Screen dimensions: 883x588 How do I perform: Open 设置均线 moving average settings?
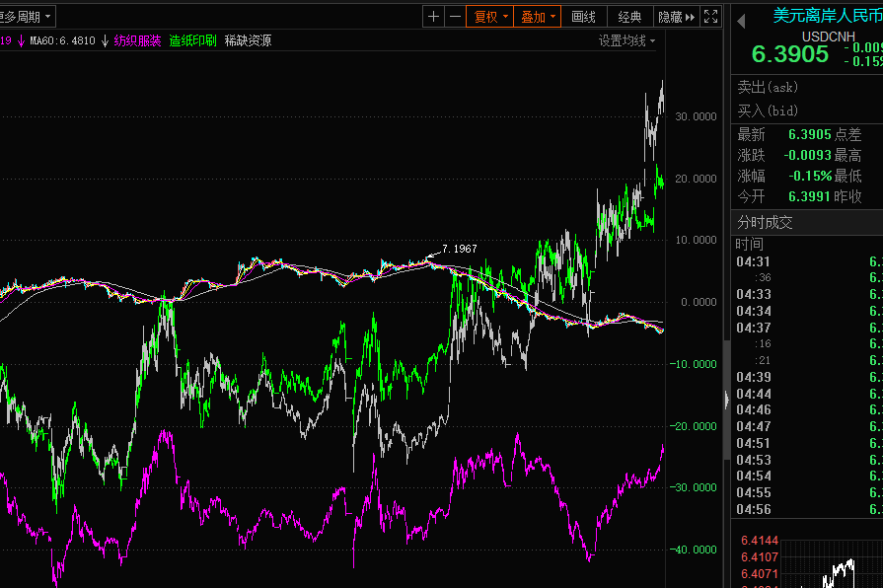coord(626,40)
